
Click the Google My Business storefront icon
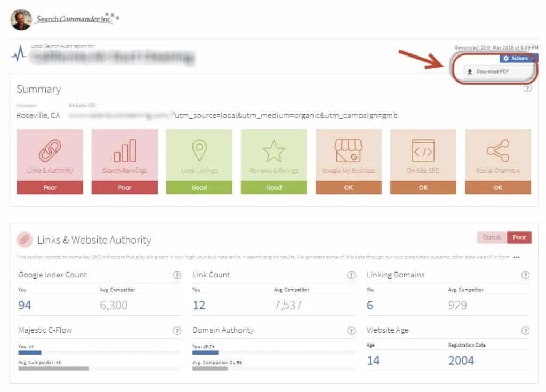pyautogui.click(x=349, y=151)
